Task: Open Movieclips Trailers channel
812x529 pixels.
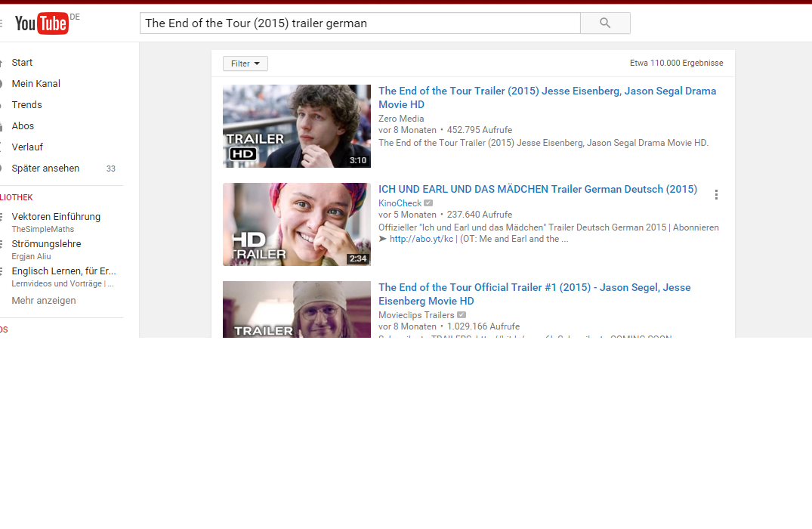Action: point(416,315)
